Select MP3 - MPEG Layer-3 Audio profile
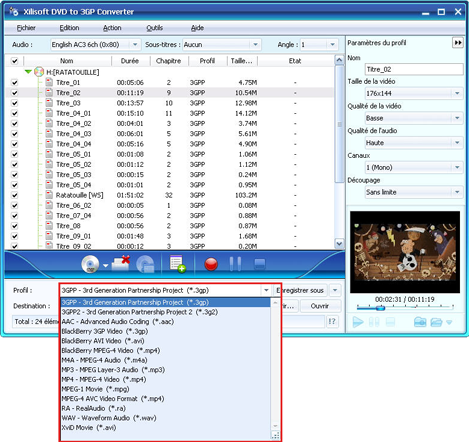 (x=166, y=370)
